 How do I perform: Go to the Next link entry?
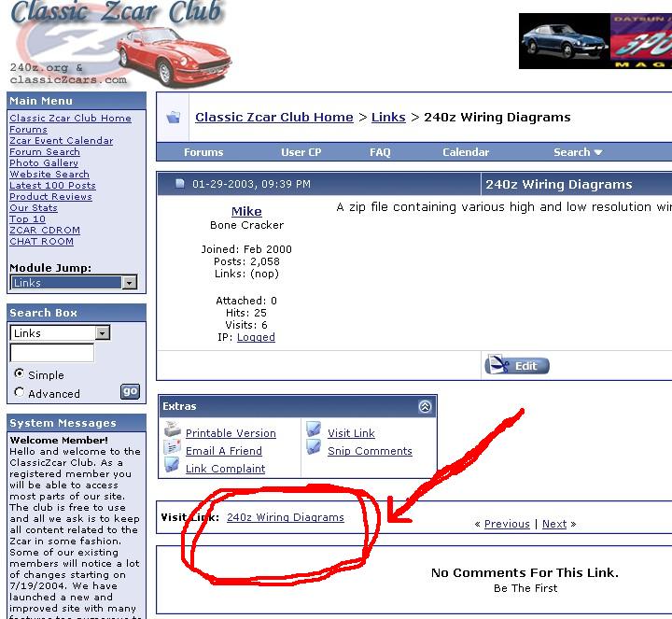[x=554, y=524]
